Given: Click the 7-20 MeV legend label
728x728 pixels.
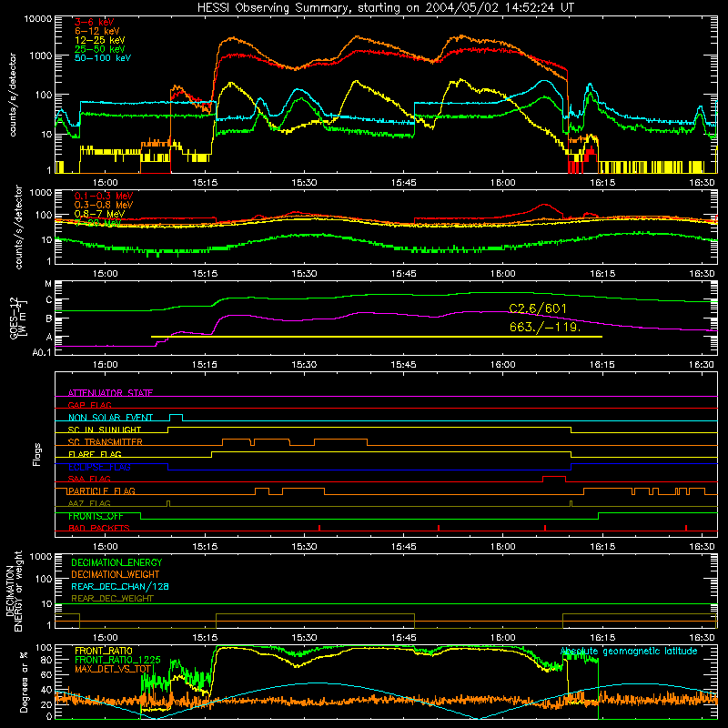Looking at the screenshot, I should pos(98,223).
